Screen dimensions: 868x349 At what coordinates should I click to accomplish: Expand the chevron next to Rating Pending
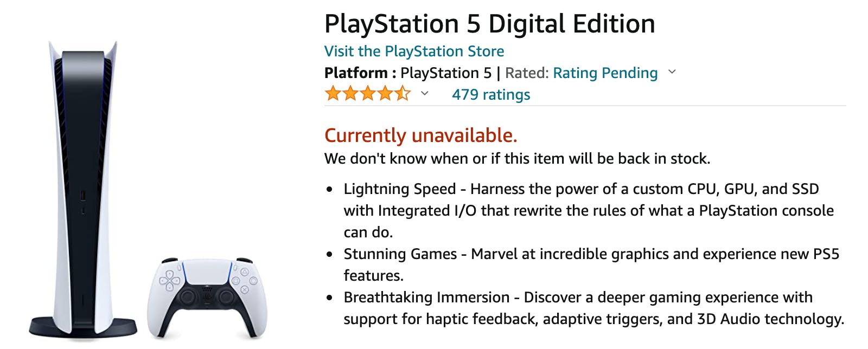672,72
